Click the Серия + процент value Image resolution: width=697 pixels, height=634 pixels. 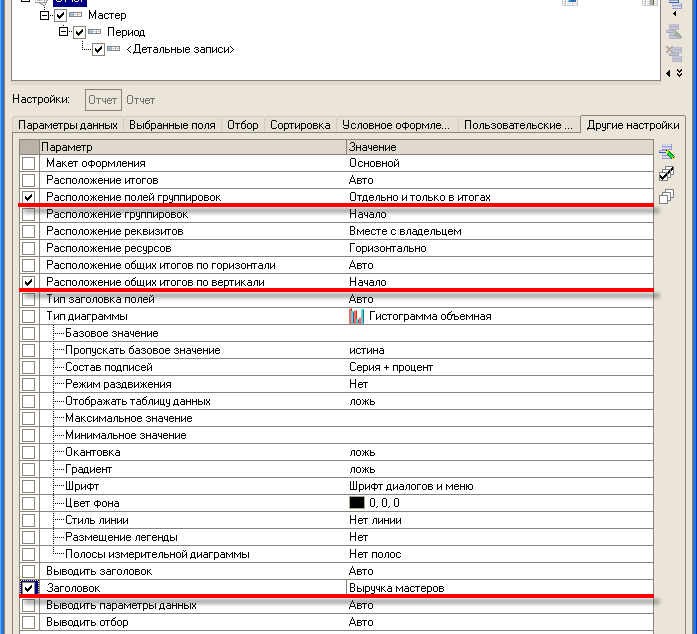(x=391, y=367)
